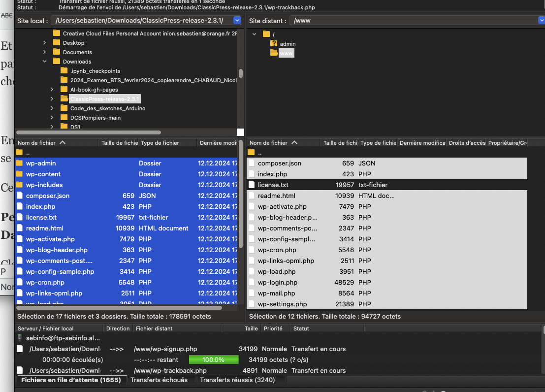
Task: Sort remote files by Taille de fichier column
Action: [339, 143]
